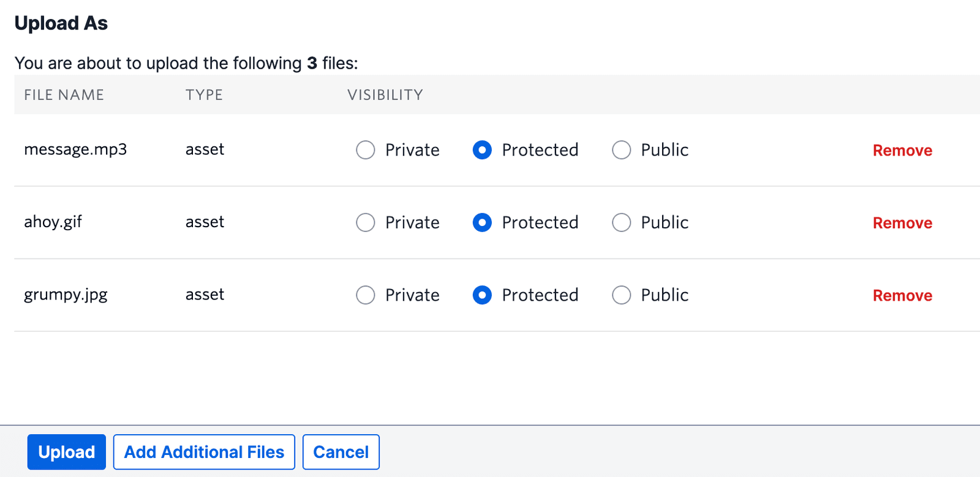Viewport: 980px width, 477px height.
Task: Click the VISIBILITY column header
Action: point(384,94)
